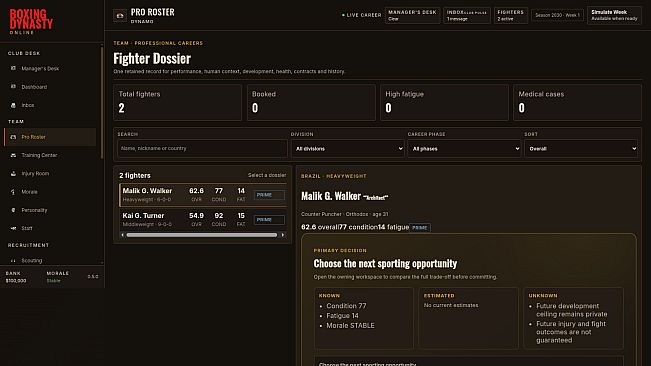This screenshot has width=651, height=366.
Task: Click Booked stat card
Action: pyautogui.click(x=311, y=102)
